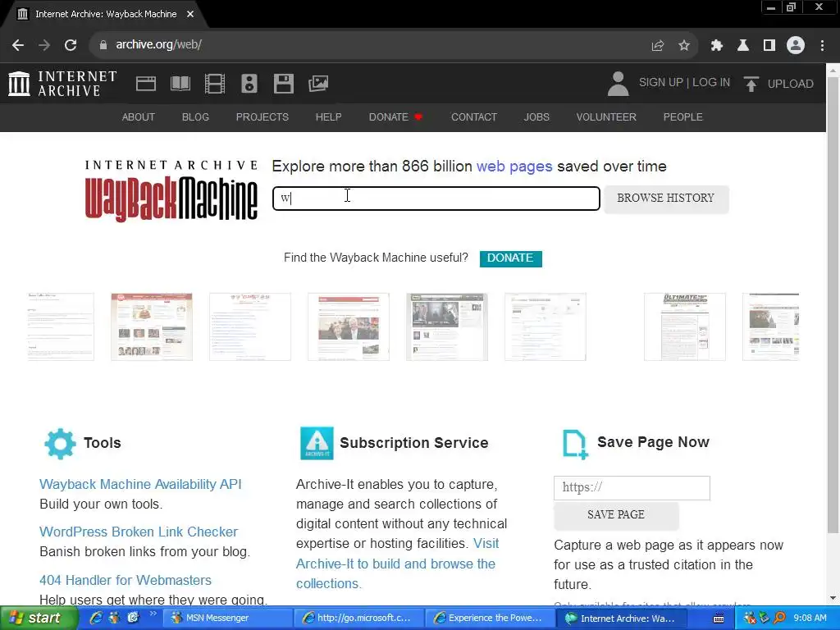Open the HELP menu item

[x=328, y=116]
